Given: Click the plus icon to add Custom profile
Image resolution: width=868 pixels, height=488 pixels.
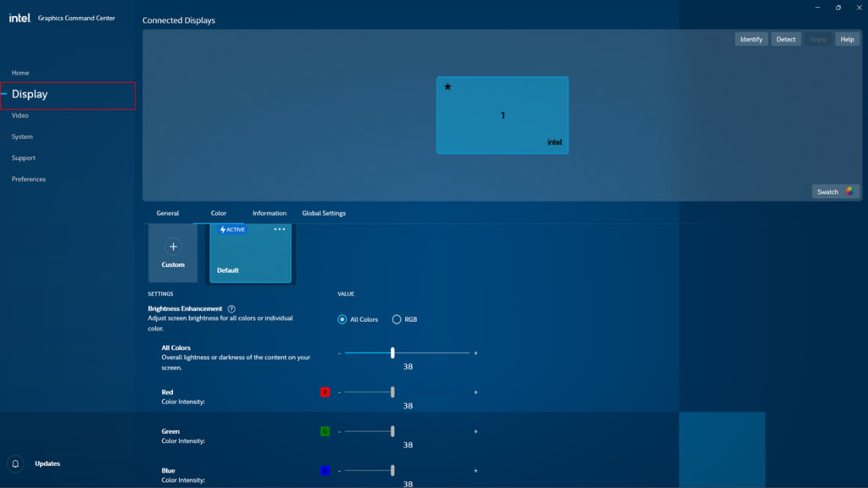Looking at the screenshot, I should pos(173,247).
